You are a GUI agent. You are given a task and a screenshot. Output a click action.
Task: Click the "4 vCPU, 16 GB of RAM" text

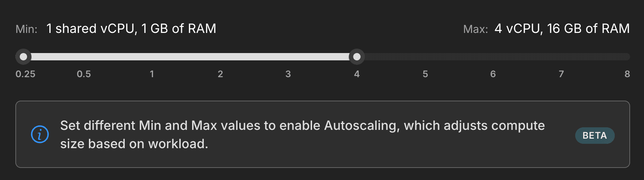click(x=562, y=29)
